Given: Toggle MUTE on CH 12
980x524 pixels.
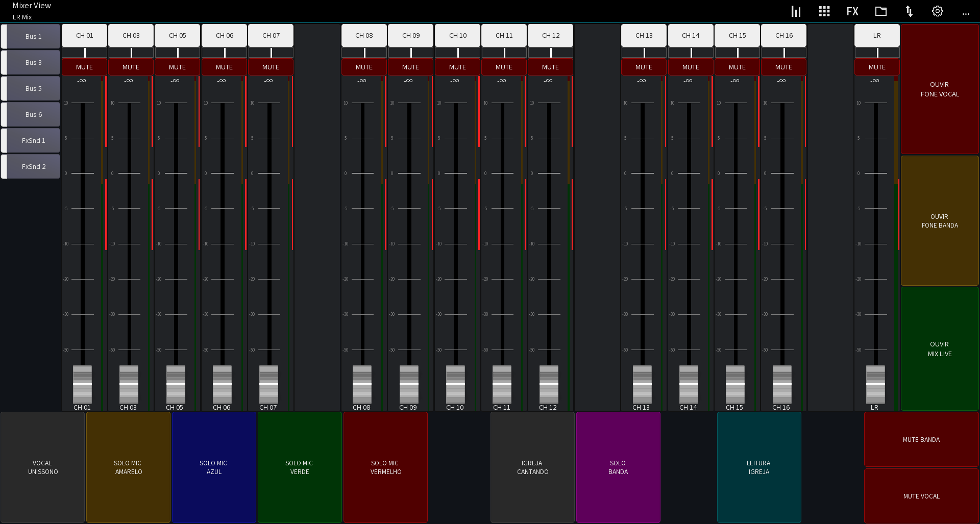Looking at the screenshot, I should 550,67.
